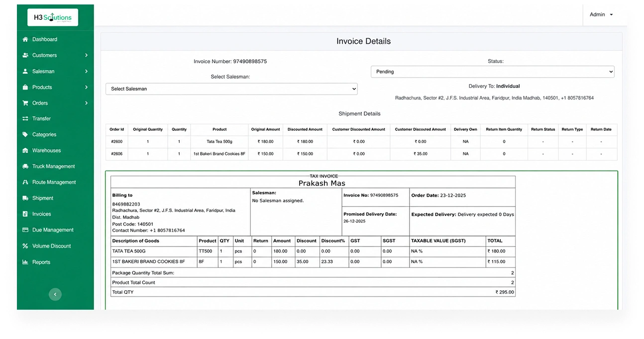This screenshot has height=339, width=644.
Task: Click the ₹ 35.00 customer discounted amount
Action: tap(421, 154)
